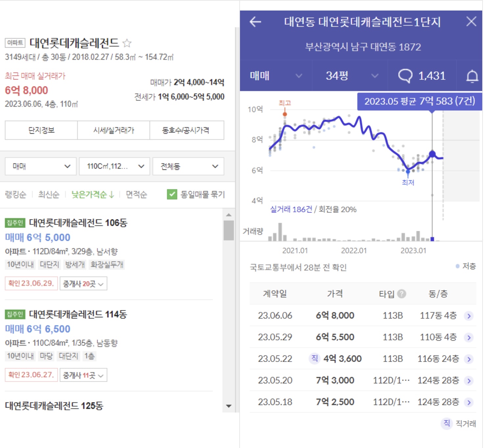Switch to the 단지정보 tab
The height and width of the screenshot is (448, 499).
pos(41,130)
